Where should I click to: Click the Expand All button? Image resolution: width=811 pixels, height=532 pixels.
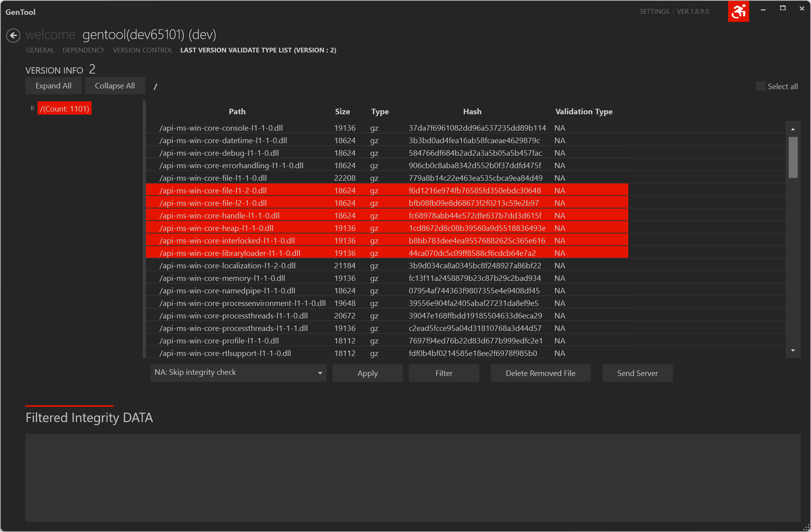(x=54, y=86)
